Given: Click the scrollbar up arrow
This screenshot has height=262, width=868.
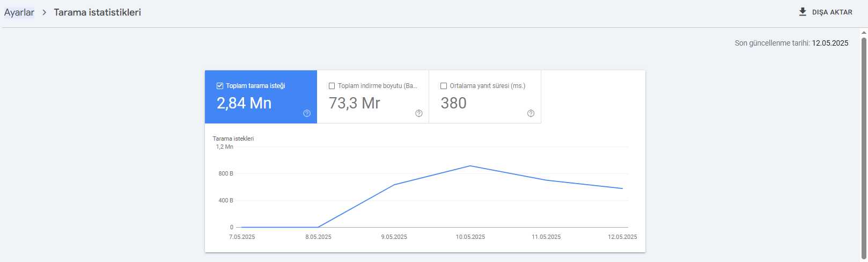Looking at the screenshot, I should pyautogui.click(x=864, y=32).
